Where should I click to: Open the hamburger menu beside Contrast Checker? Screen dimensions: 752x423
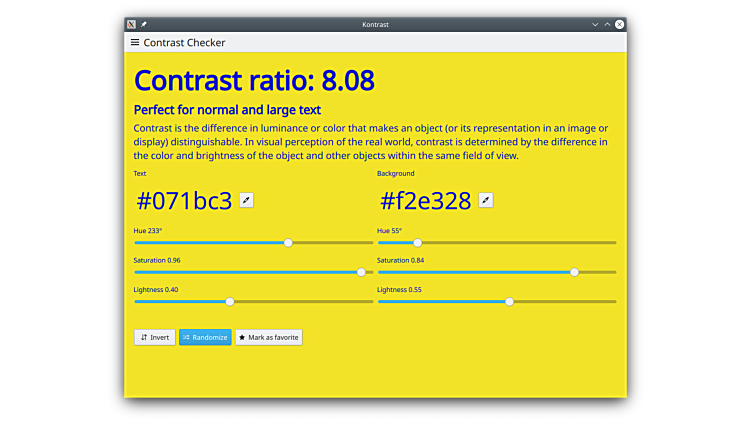135,43
